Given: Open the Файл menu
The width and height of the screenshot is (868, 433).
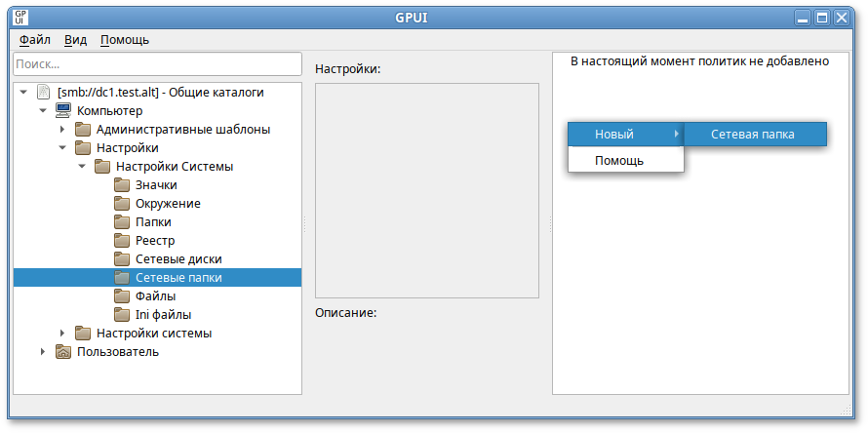Looking at the screenshot, I should click(x=35, y=40).
